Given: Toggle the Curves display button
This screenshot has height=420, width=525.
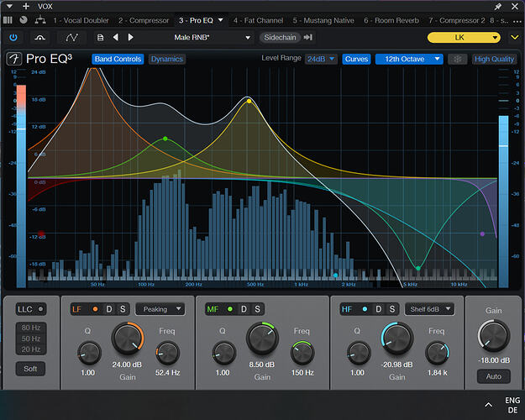Looking at the screenshot, I should (x=356, y=60).
